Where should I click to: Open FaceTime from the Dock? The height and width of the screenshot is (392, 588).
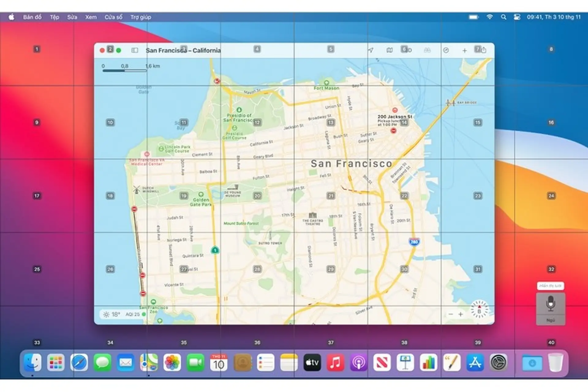(x=195, y=363)
